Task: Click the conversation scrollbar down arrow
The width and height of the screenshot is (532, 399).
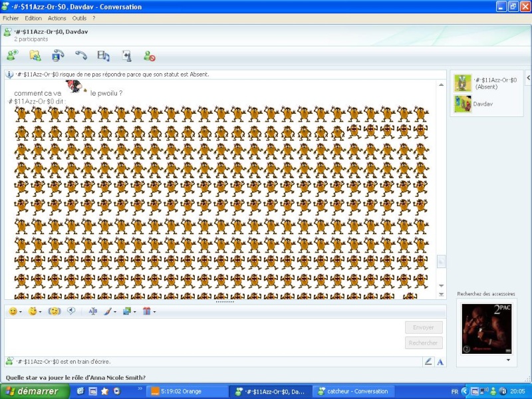Action: point(441,286)
